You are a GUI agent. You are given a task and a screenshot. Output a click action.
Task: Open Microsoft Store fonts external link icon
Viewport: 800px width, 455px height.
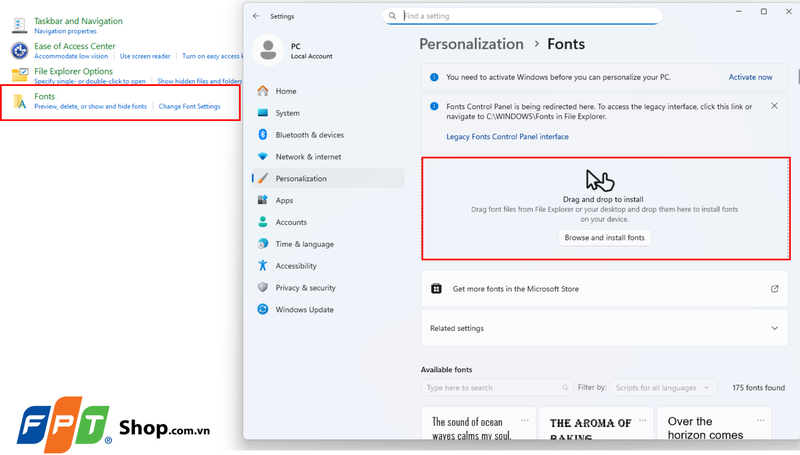tap(774, 289)
